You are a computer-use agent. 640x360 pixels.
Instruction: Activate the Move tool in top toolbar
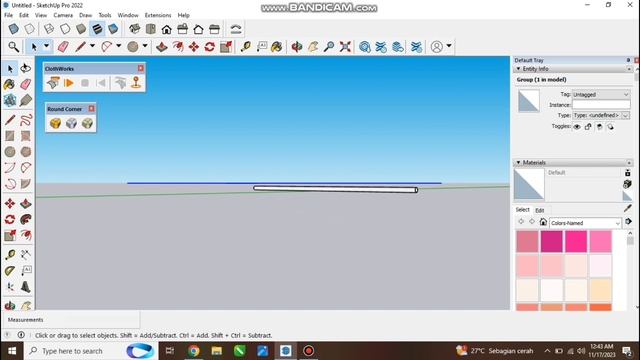194,47
